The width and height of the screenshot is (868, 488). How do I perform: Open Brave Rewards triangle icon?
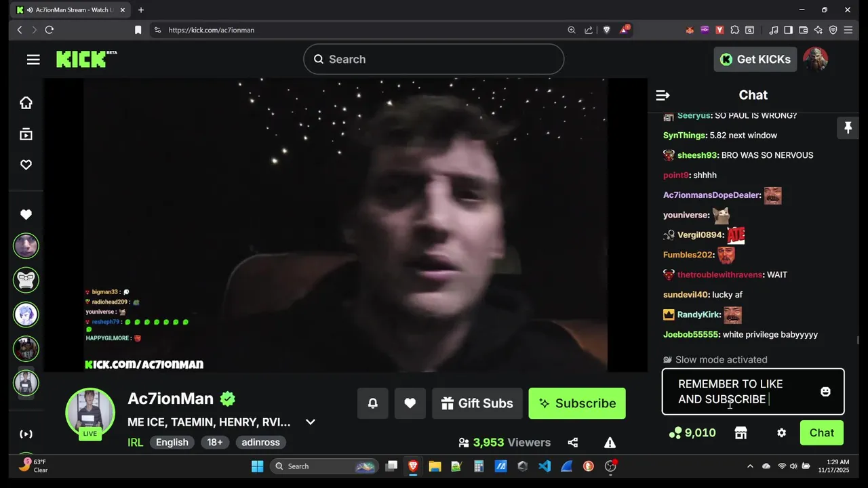pyautogui.click(x=624, y=30)
